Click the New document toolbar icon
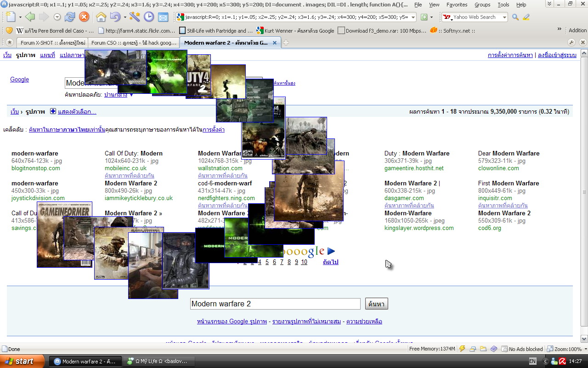 click(x=10, y=17)
